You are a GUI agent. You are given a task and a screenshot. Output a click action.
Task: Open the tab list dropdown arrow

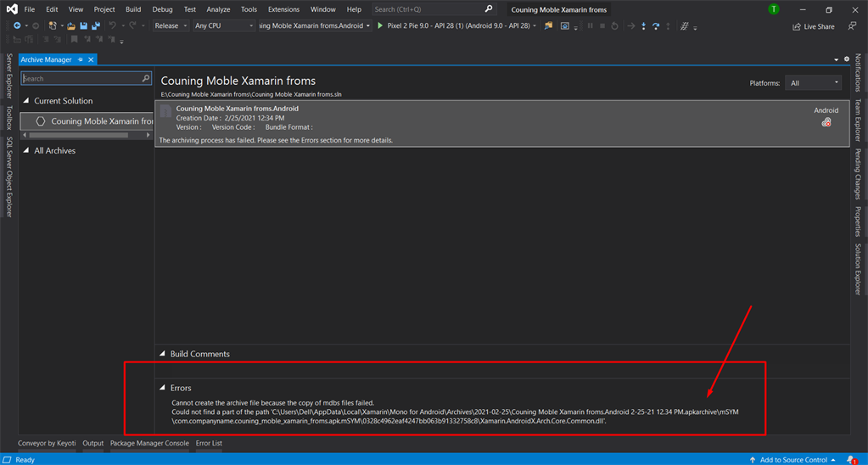[x=836, y=59]
